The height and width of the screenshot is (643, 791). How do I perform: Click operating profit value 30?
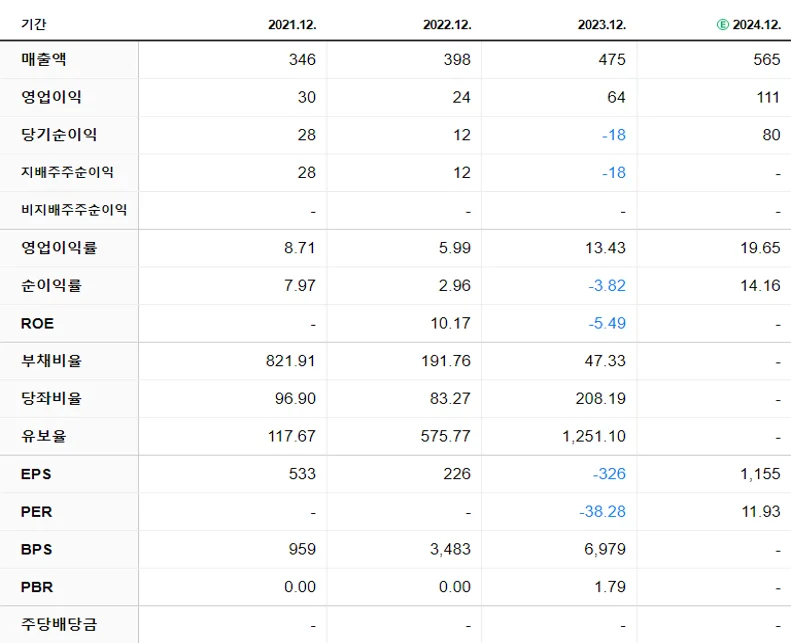click(x=307, y=97)
